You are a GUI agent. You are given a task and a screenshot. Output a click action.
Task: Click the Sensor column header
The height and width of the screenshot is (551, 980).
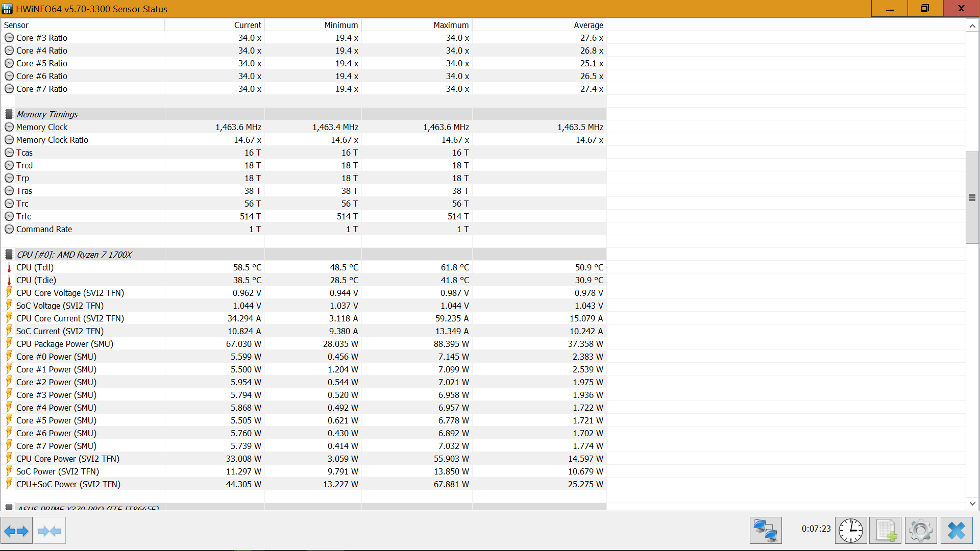pyautogui.click(x=16, y=25)
